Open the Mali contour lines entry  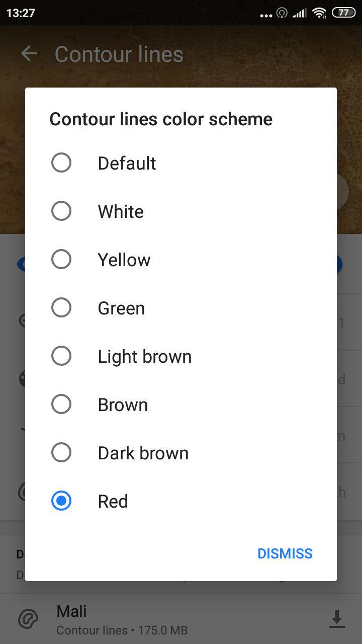click(x=122, y=620)
